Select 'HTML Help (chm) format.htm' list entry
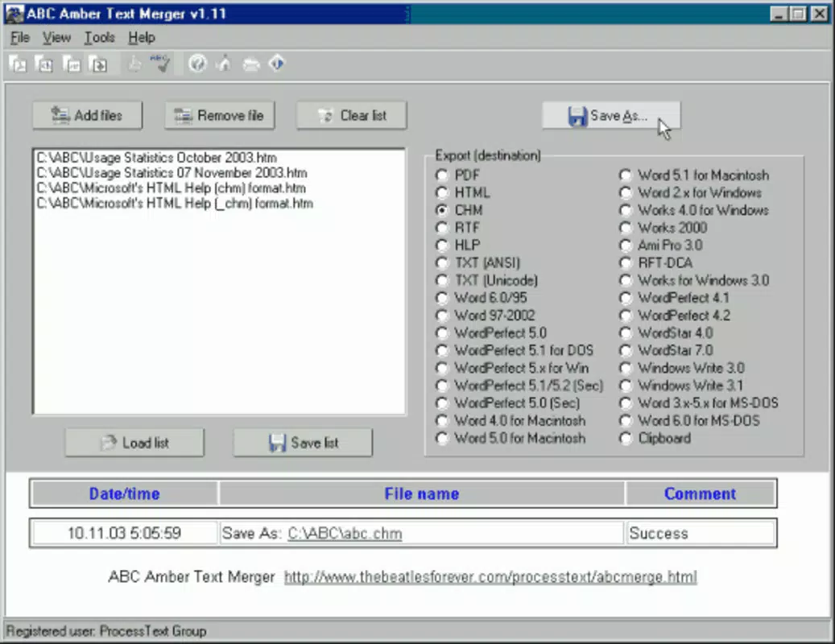 coord(171,188)
